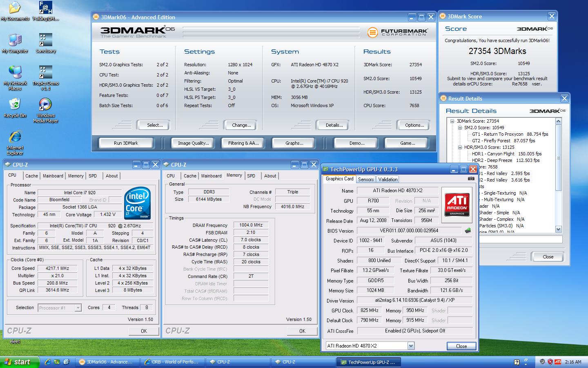Click the Graphs button
This screenshot has height=368, width=588.
pos(294,143)
